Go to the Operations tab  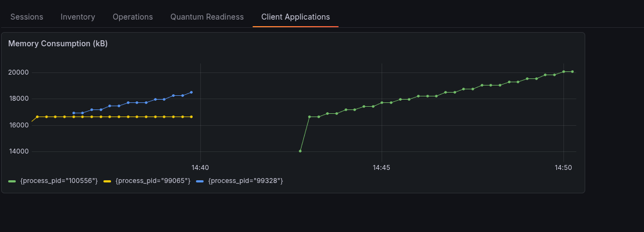133,17
